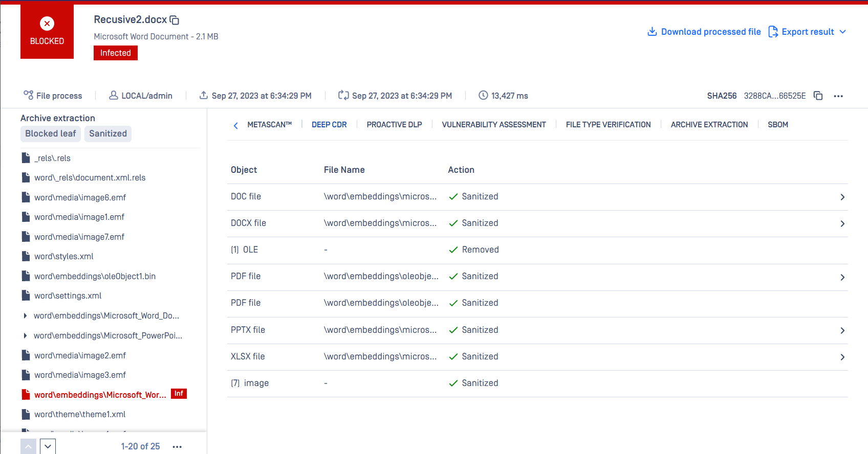Toggle the Sanitized filter chip
The image size is (868, 454).
(108, 133)
